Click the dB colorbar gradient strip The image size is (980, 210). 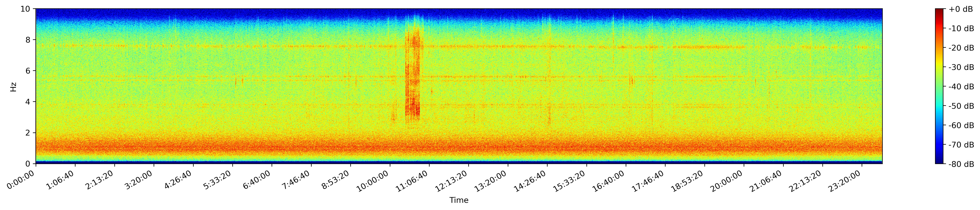point(939,86)
